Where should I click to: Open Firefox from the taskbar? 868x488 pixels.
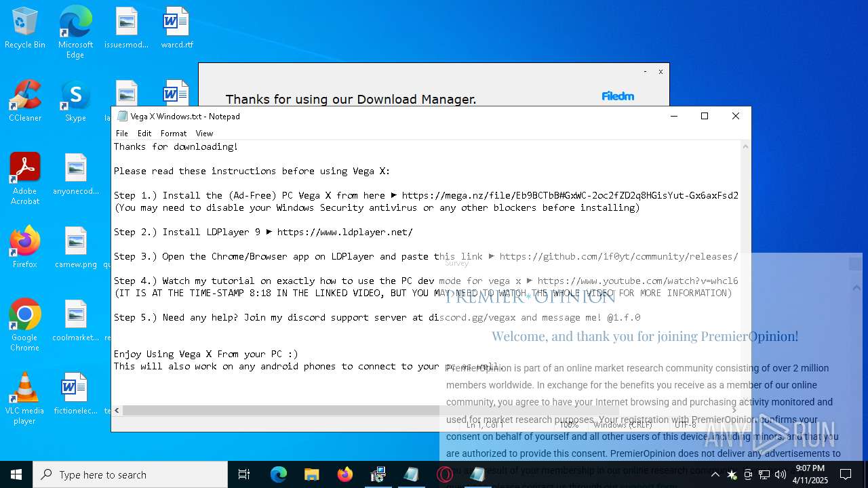pos(345,474)
